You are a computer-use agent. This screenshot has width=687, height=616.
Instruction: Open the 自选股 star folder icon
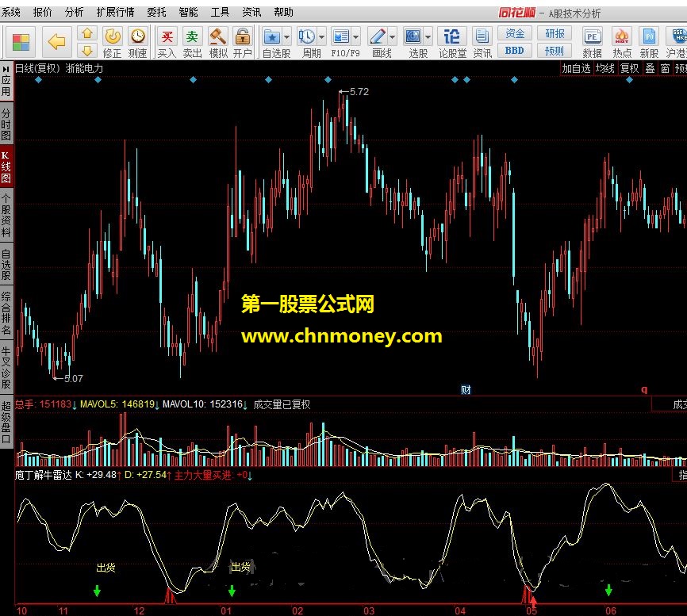272,36
